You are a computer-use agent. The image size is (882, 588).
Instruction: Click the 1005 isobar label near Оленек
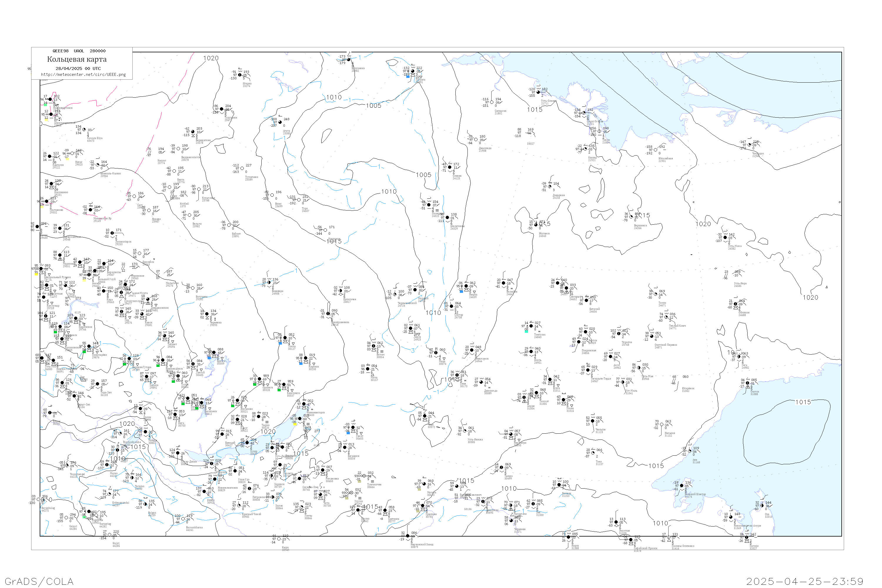click(x=423, y=175)
